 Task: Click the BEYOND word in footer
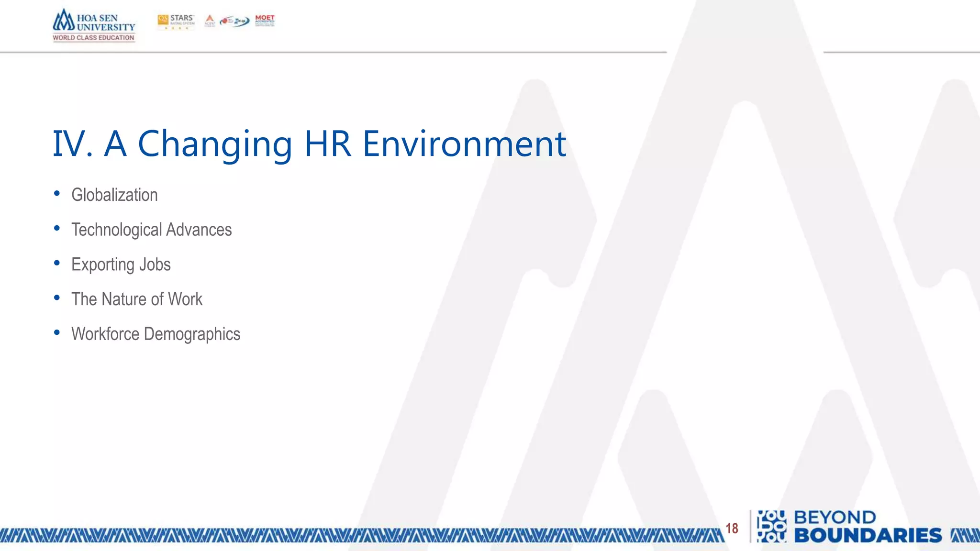(835, 518)
